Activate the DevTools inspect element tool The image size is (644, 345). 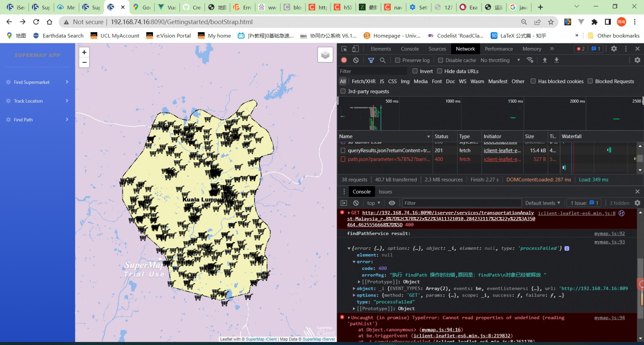344,49
